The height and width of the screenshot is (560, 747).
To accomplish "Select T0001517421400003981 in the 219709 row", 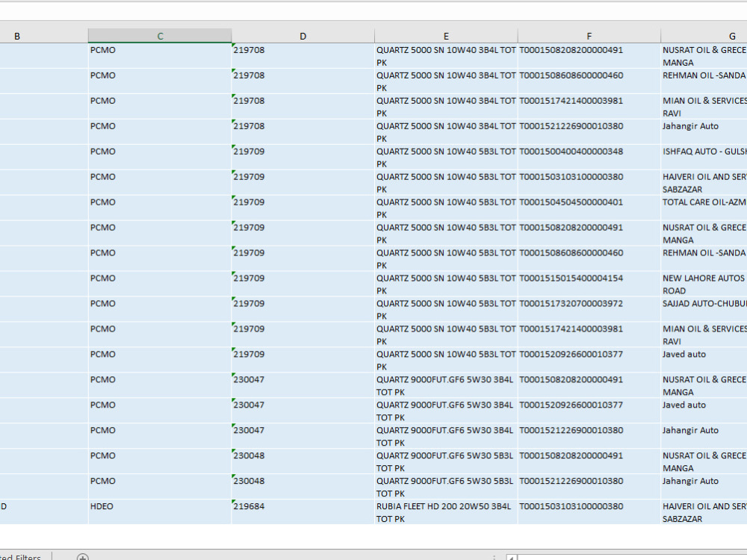I will (x=589, y=335).
